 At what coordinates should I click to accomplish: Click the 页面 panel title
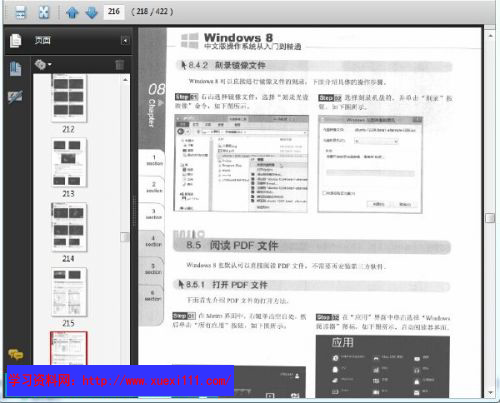(43, 41)
